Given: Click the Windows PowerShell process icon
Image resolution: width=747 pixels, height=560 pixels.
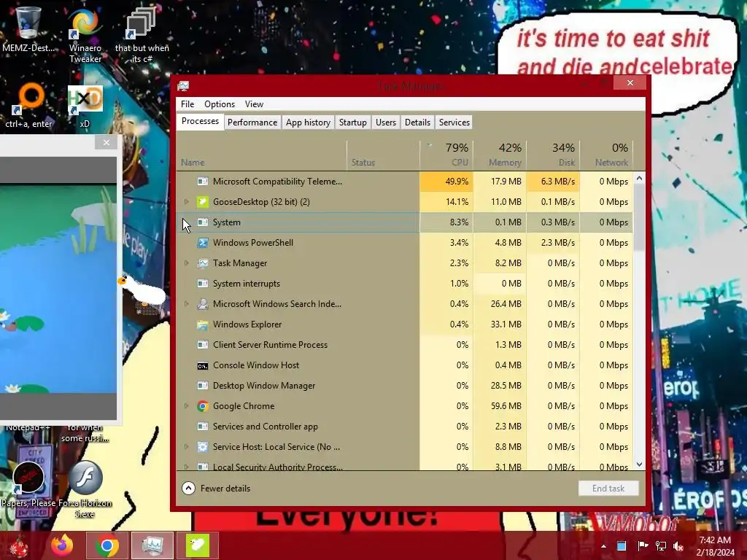Looking at the screenshot, I should click(x=203, y=243).
